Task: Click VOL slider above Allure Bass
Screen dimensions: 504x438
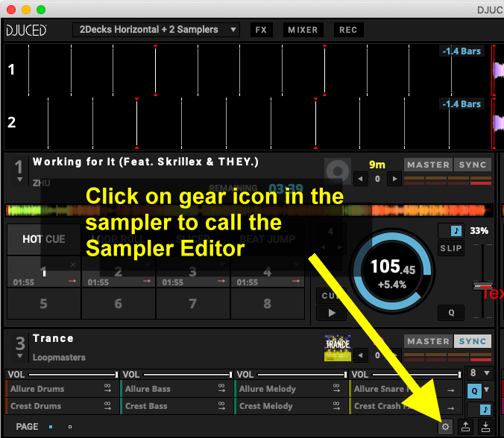Action: (188, 375)
